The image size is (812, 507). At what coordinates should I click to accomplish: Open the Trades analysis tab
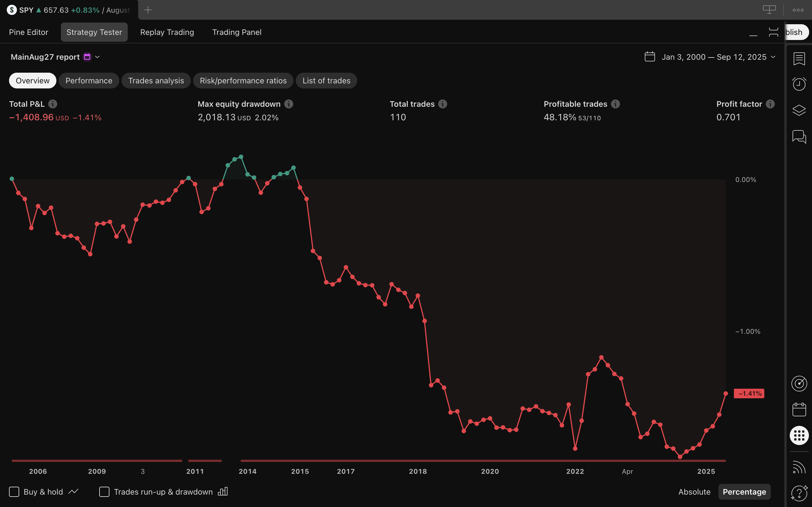(x=156, y=81)
